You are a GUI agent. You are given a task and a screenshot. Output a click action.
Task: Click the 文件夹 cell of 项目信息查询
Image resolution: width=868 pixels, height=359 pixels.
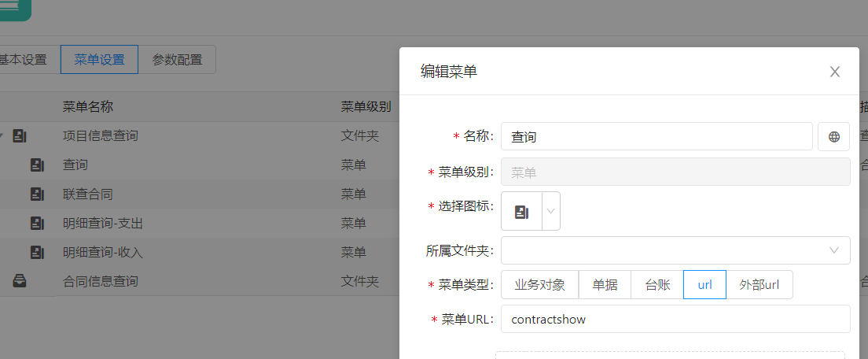(x=360, y=135)
